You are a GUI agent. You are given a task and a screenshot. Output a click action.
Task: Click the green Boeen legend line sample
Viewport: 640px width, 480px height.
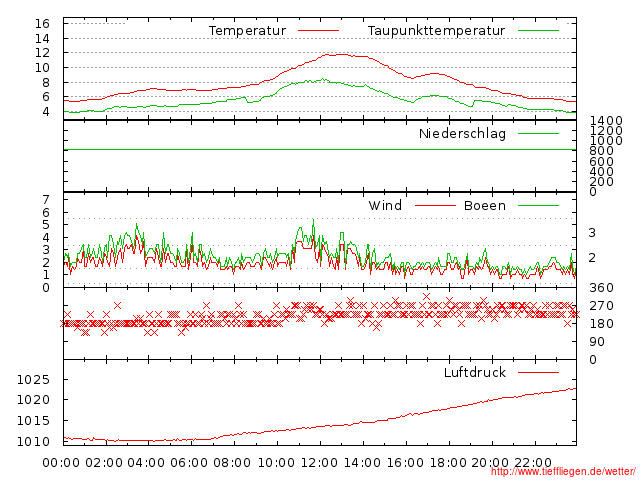pyautogui.click(x=538, y=206)
